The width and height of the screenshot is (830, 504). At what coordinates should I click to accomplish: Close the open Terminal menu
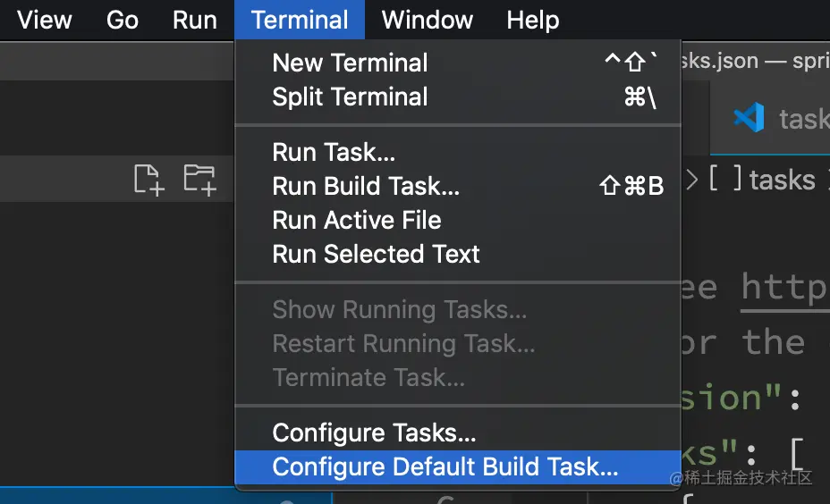pyautogui.click(x=300, y=20)
